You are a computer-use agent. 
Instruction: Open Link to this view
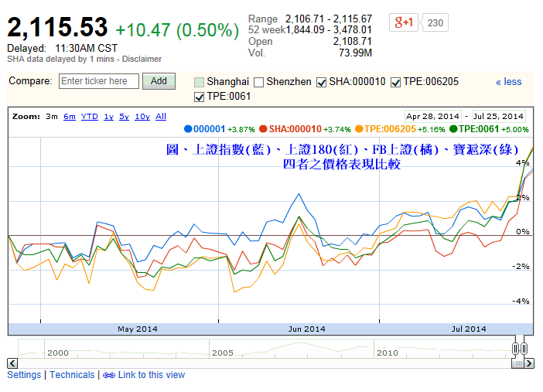tap(152, 375)
